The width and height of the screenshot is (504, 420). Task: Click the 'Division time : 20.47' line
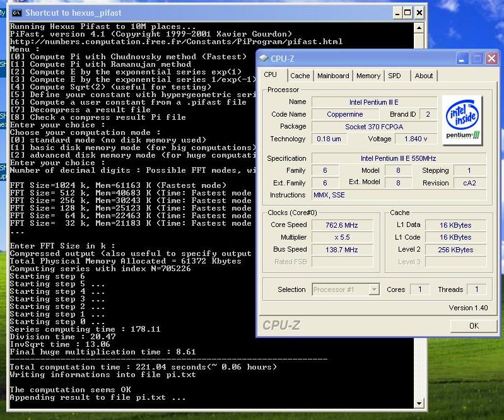(62, 337)
